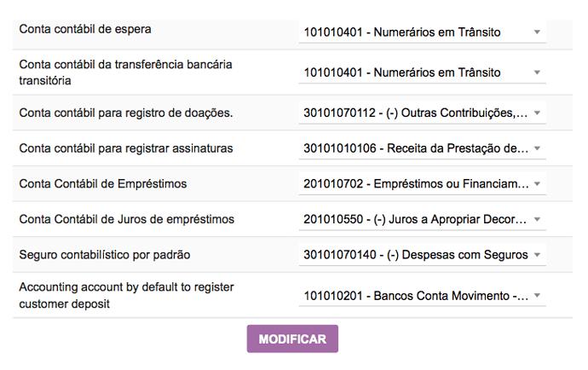This screenshot has width=588, height=370.
Task: Open the registrar assinaturas account dropdown
Action: tap(422, 148)
